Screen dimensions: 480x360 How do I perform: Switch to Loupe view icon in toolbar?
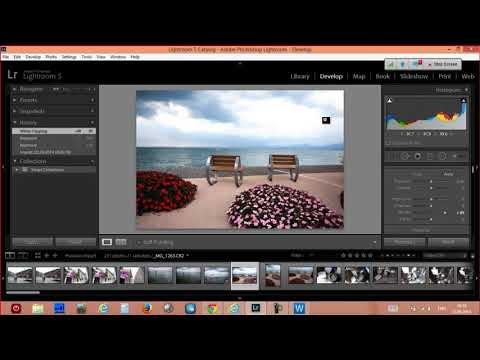pyautogui.click(x=107, y=242)
